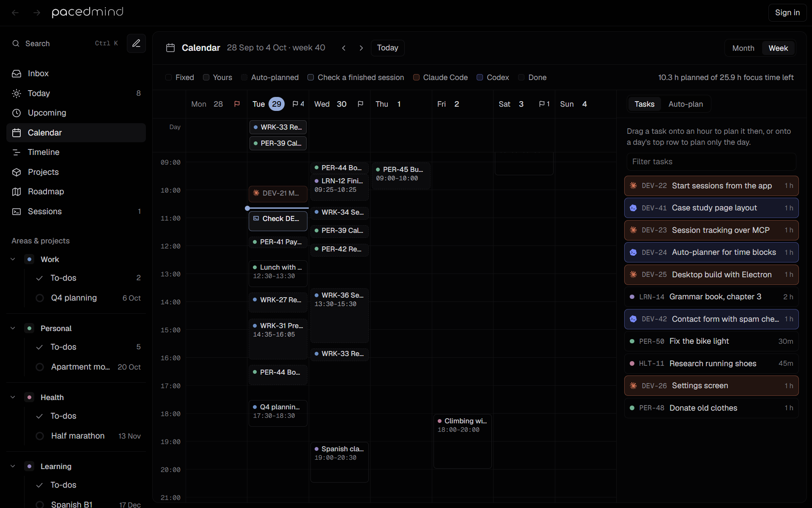Select the Tasks tab

(x=644, y=104)
